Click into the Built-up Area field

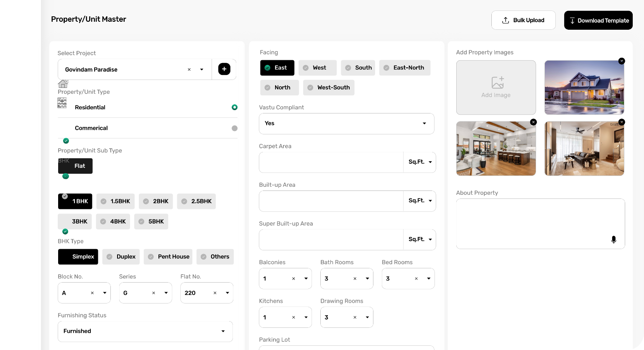[x=331, y=201]
